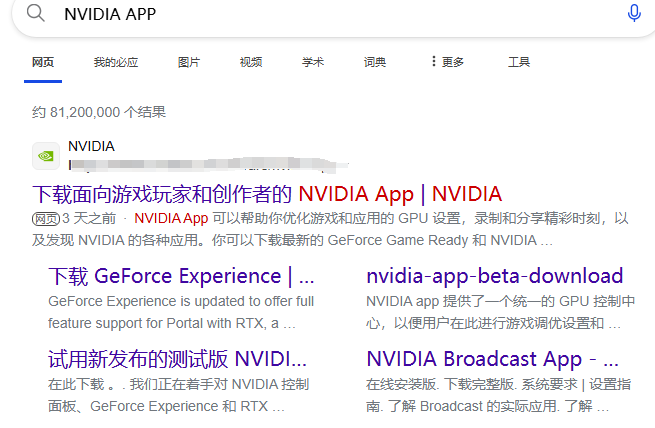This screenshot has height=428, width=655.
Task: Switch to the 视频 tab
Action: click(251, 62)
